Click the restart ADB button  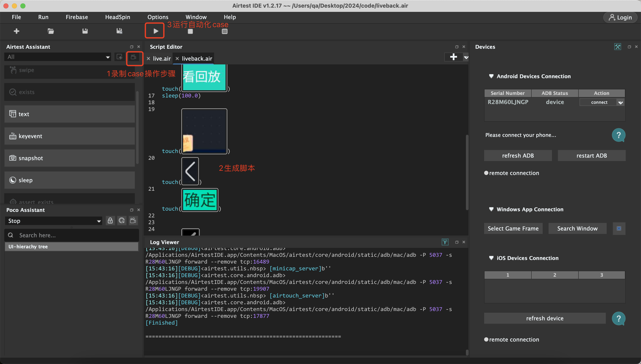click(x=591, y=156)
